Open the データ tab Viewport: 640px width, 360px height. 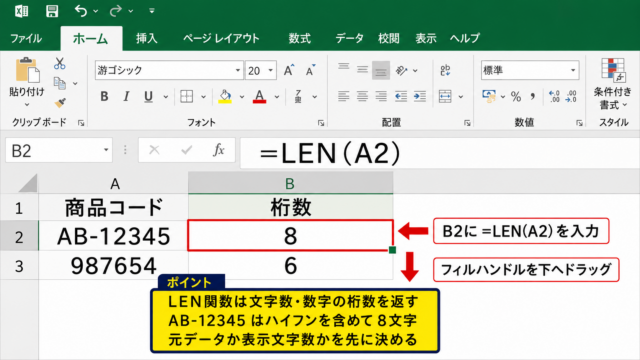(349, 39)
